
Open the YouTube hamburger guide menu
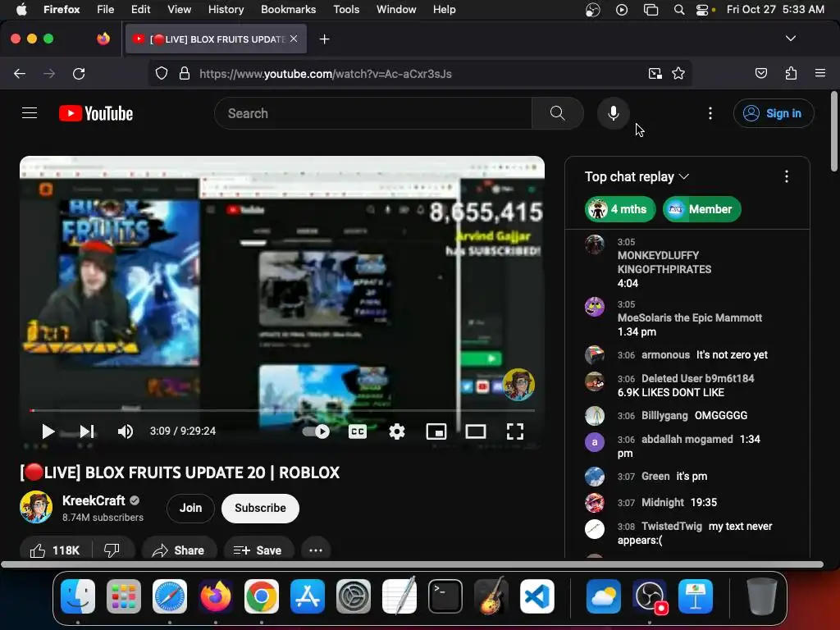[30, 113]
